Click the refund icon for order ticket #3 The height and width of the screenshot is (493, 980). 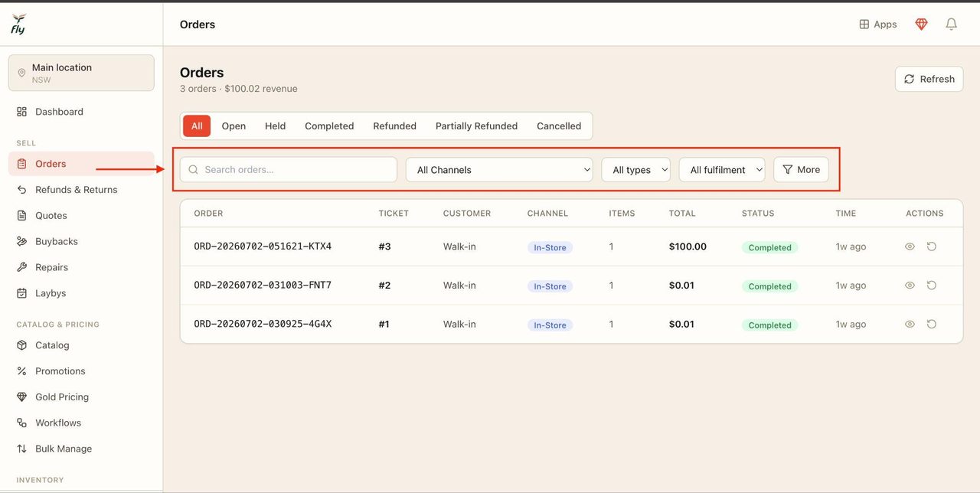click(x=932, y=246)
